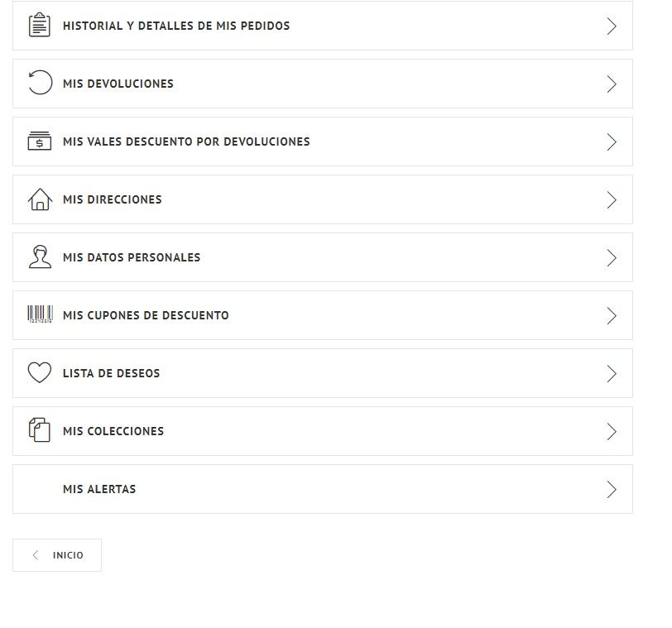Click the house icon for addresses
Screen dimensions: 672x628
[40, 199]
